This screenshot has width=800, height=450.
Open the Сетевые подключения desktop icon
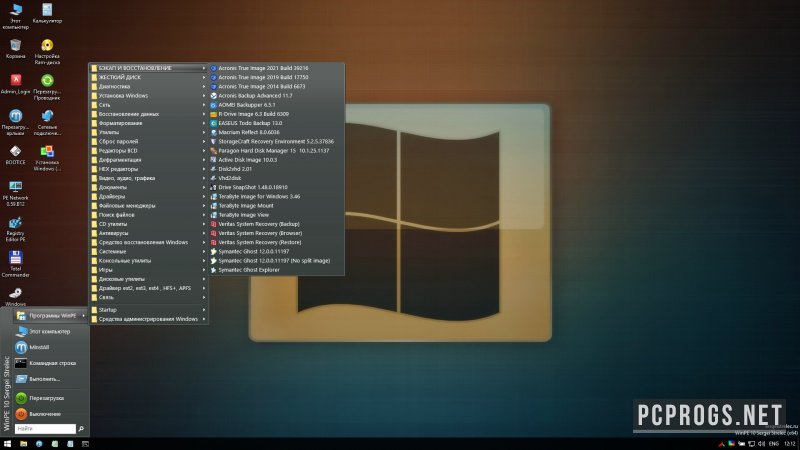coord(47,122)
